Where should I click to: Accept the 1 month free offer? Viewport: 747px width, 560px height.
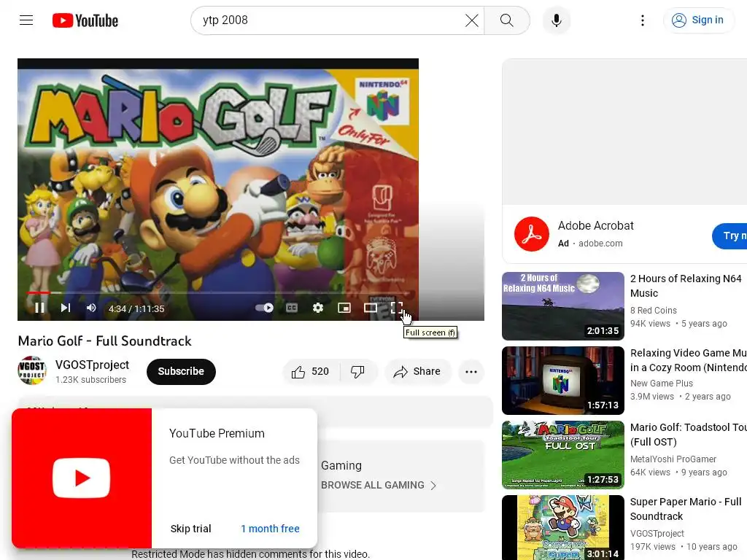click(x=270, y=529)
